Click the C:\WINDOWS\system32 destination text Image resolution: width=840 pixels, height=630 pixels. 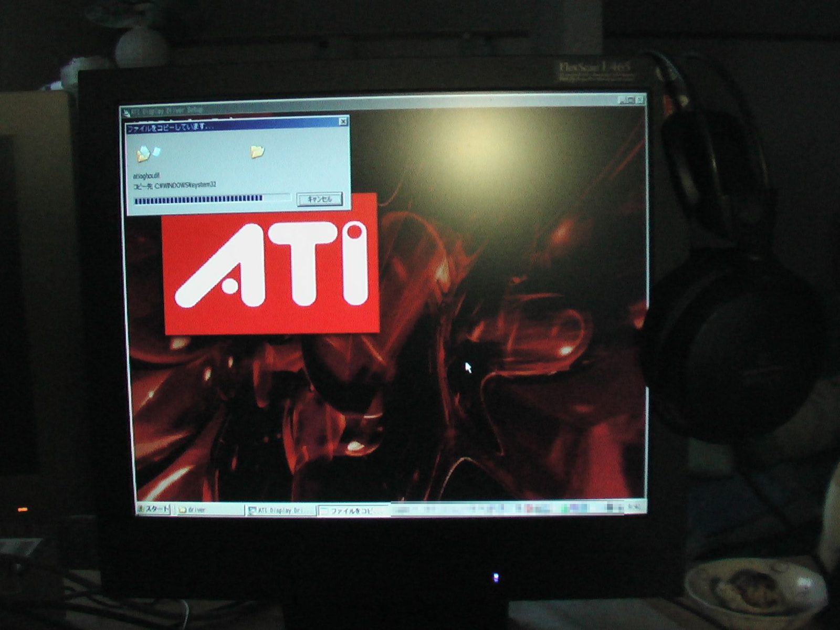(x=185, y=185)
